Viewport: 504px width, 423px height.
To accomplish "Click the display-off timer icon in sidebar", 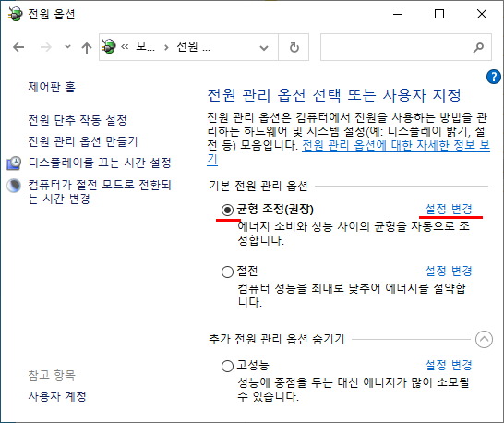I will point(14,163).
